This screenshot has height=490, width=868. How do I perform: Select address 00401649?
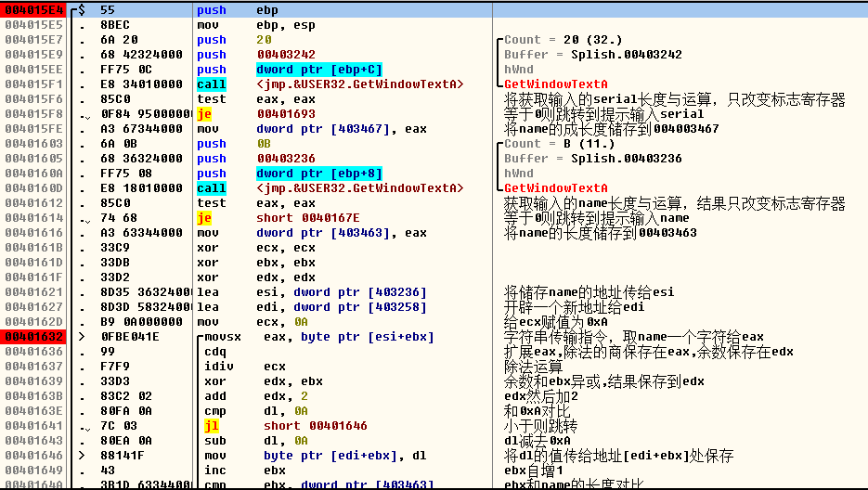(x=33, y=471)
